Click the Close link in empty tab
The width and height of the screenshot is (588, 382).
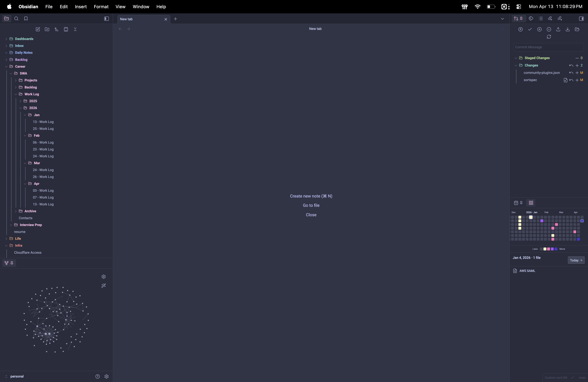click(x=311, y=215)
